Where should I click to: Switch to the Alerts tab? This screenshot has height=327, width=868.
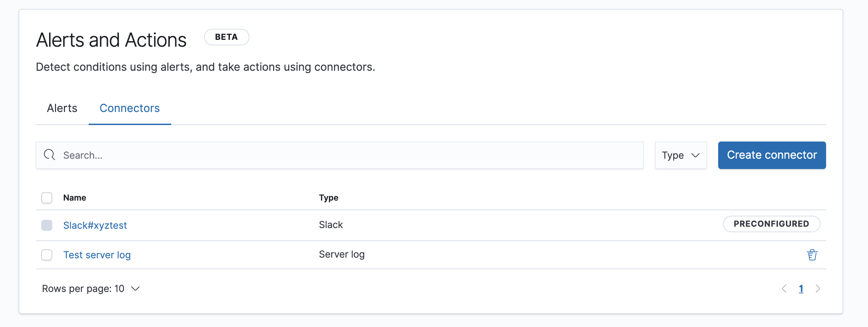tap(62, 108)
